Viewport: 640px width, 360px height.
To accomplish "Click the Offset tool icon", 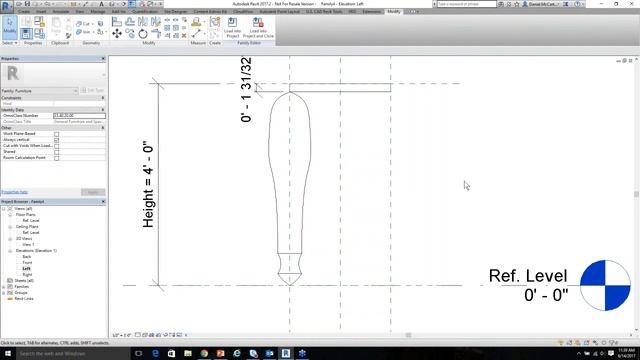I will click(130, 22).
